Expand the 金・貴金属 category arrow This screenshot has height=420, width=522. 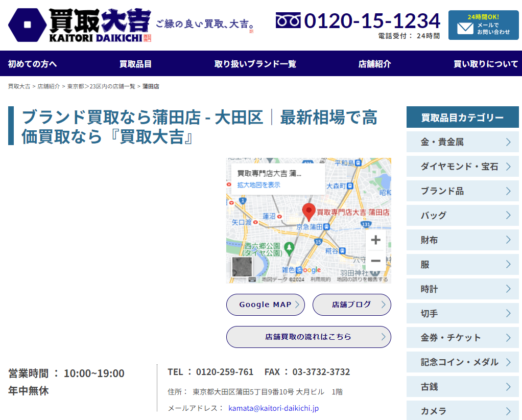click(508, 142)
